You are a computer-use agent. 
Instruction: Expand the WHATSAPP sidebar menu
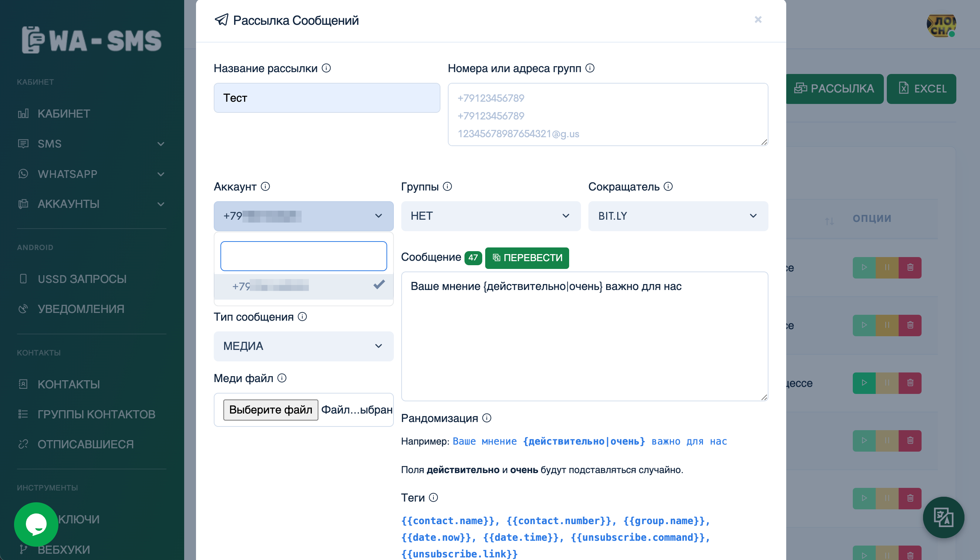[x=91, y=174]
